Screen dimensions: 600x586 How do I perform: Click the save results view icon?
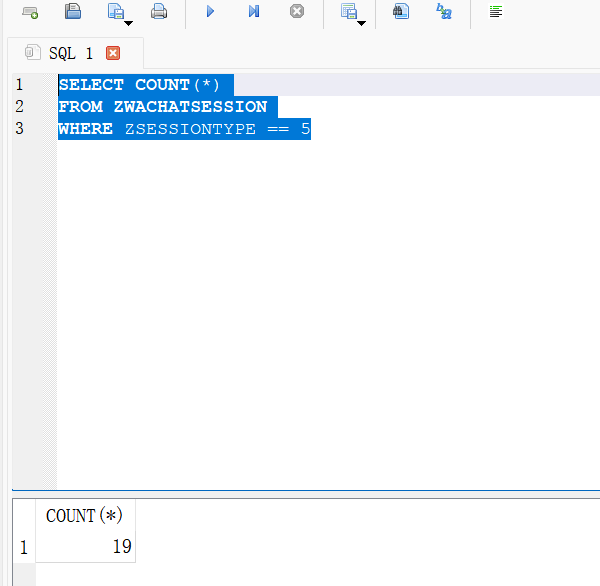click(349, 11)
